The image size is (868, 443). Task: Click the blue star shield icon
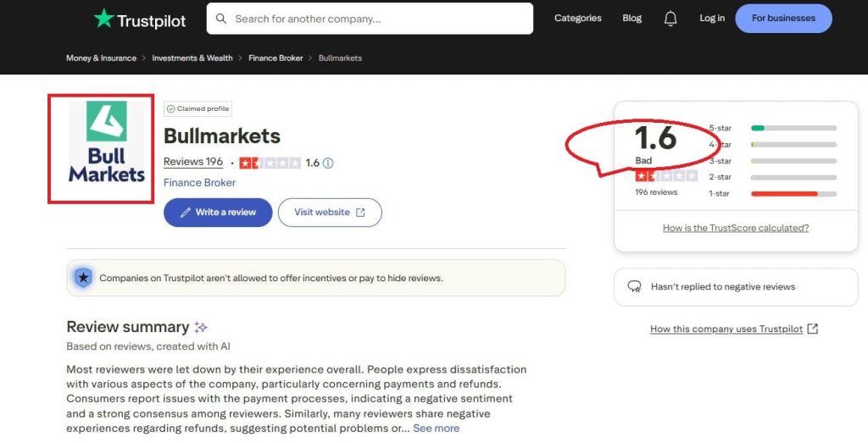click(83, 278)
